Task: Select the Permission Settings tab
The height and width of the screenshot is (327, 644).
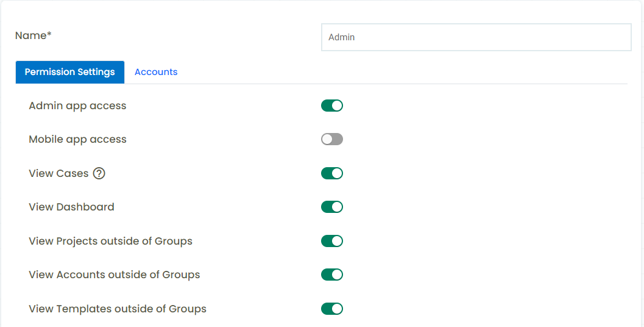Action: [70, 72]
